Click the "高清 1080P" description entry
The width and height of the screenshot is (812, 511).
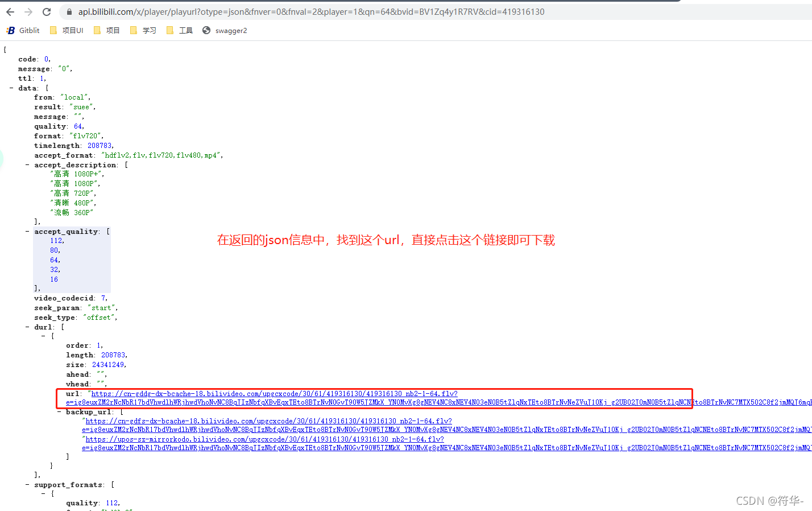coord(74,184)
